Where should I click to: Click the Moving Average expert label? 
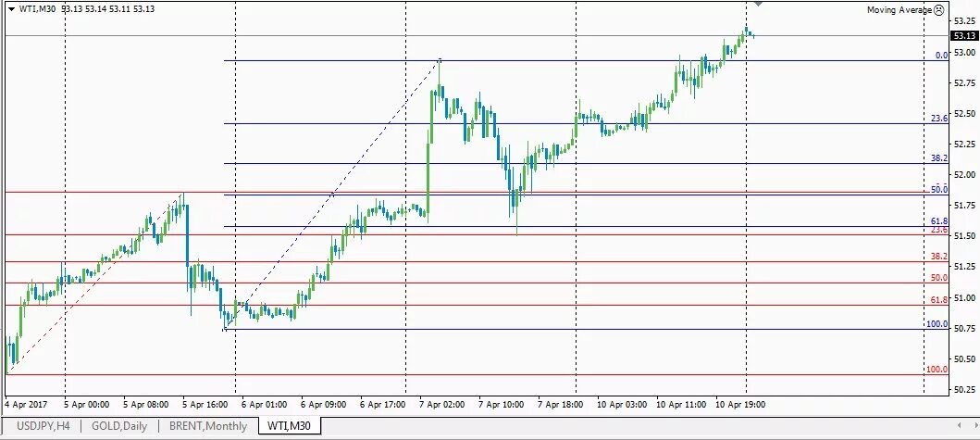tap(899, 10)
